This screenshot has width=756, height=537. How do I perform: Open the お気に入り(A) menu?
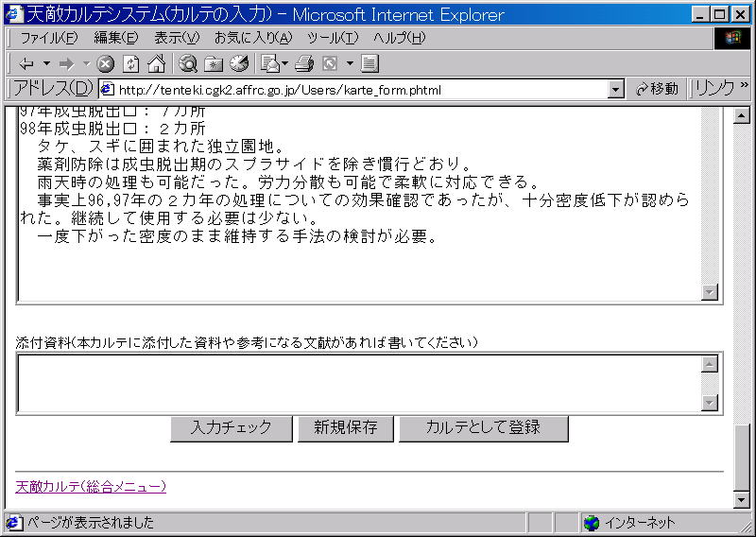coord(252,38)
